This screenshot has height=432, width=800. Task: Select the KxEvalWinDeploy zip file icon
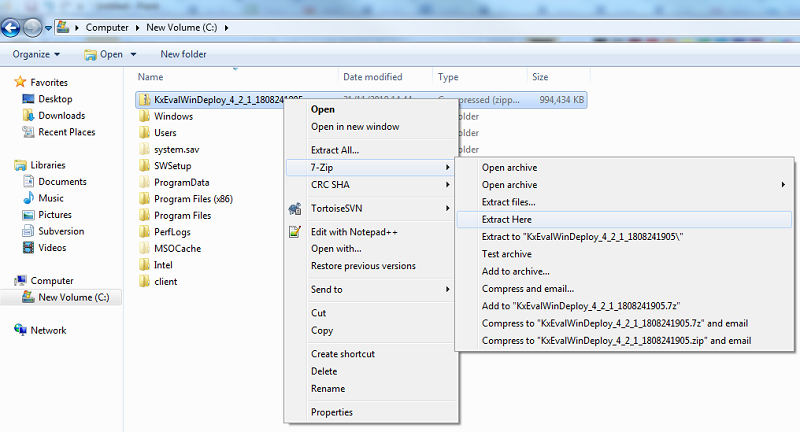[x=145, y=99]
